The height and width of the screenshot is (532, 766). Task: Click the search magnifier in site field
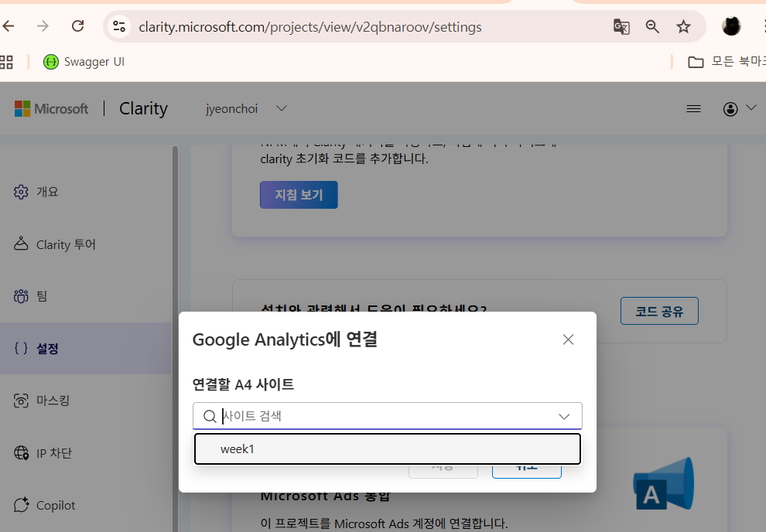click(210, 416)
